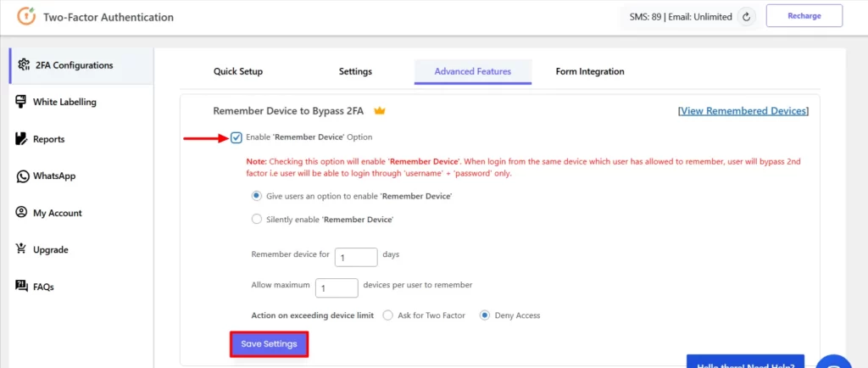Toggle the Enable 'Remember Device' checkbox
This screenshot has width=868, height=368.
coord(236,138)
